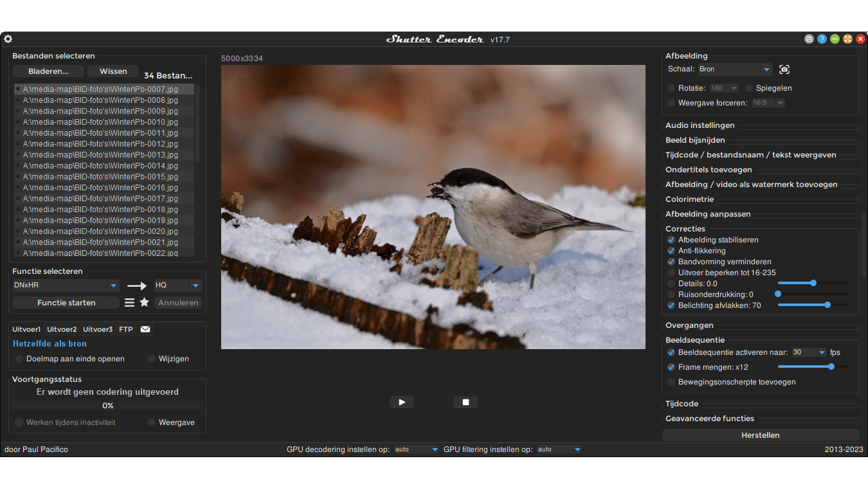Click the star favorites icon

click(145, 302)
